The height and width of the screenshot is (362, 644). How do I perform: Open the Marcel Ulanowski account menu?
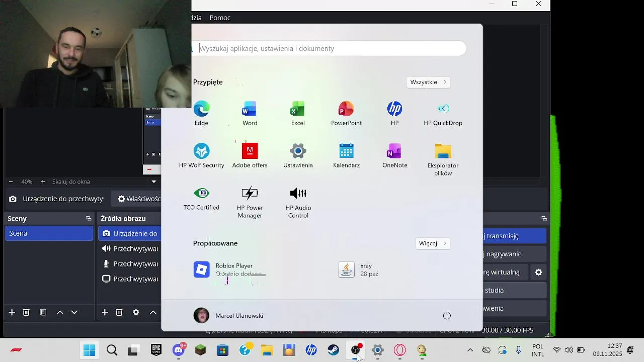click(228, 315)
